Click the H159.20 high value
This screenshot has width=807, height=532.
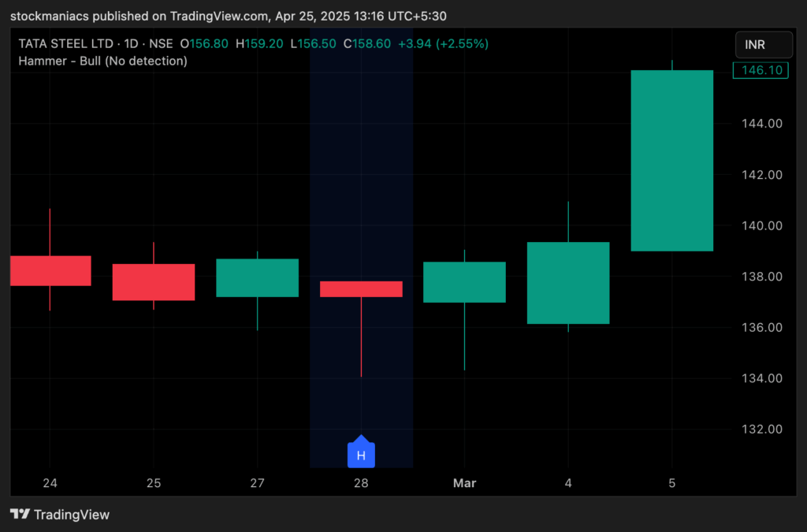(259, 43)
